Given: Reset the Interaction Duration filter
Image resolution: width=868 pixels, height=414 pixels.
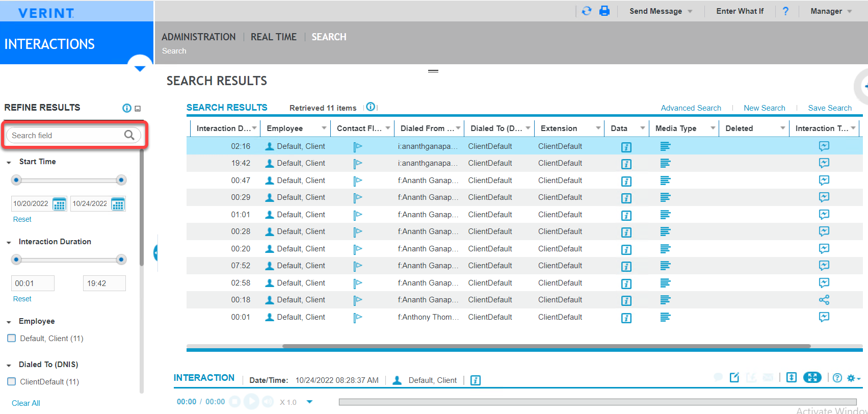Looking at the screenshot, I should point(22,299).
